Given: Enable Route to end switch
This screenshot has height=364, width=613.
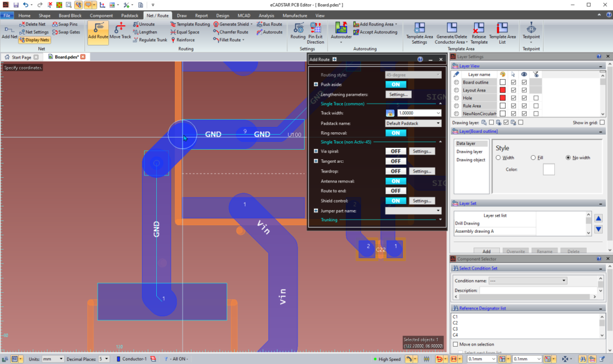Looking at the screenshot, I should tap(396, 191).
